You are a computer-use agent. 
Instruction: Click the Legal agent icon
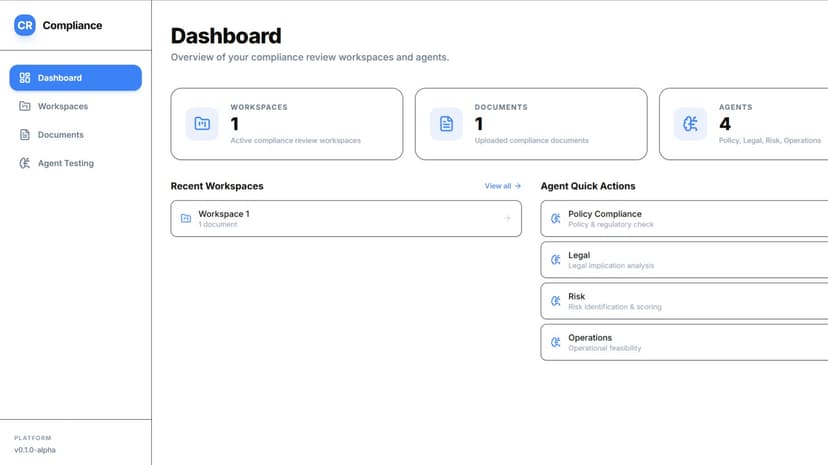[556, 260]
